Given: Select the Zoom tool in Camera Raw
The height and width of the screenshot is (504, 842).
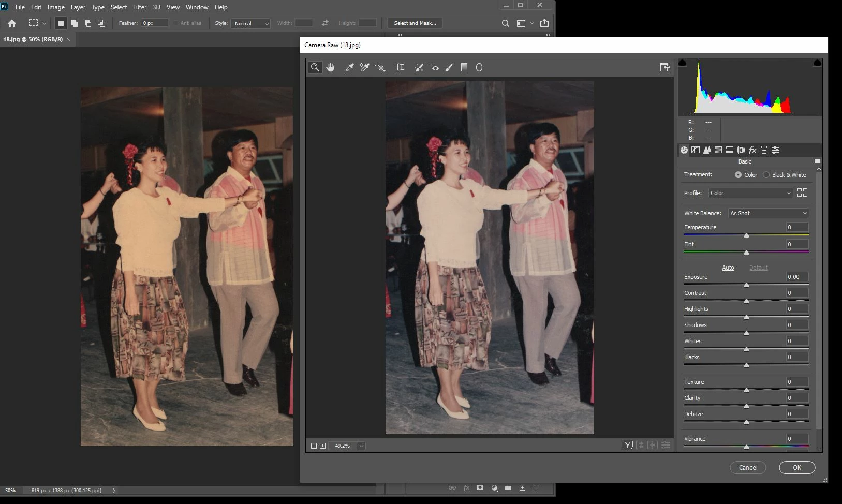Looking at the screenshot, I should (x=315, y=67).
